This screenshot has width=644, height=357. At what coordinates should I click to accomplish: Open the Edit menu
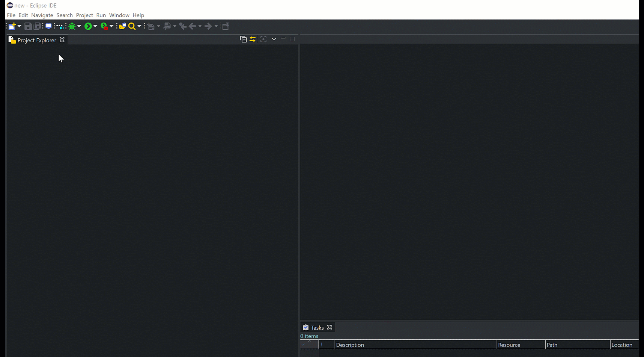23,15
